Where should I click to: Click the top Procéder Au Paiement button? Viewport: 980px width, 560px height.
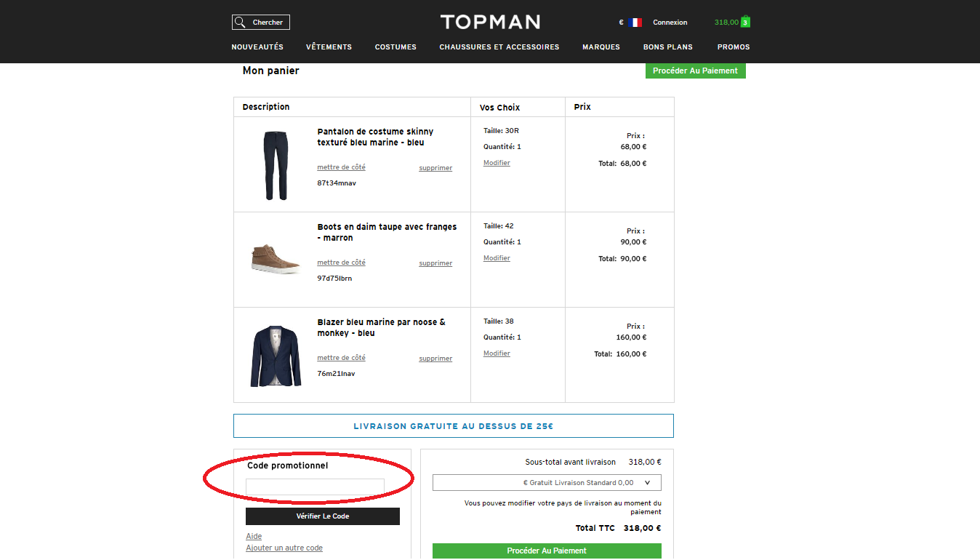coord(695,71)
